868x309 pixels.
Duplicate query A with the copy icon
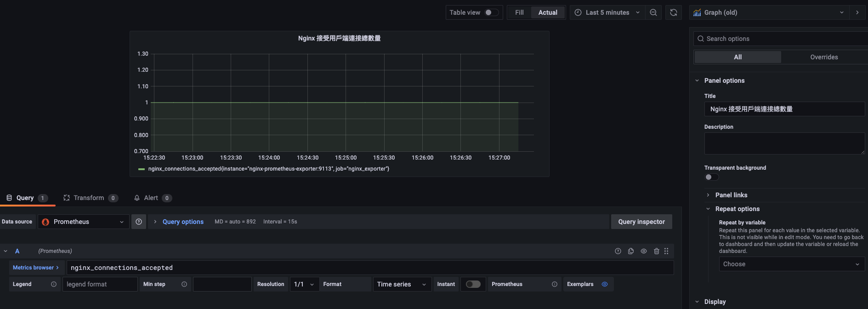pyautogui.click(x=631, y=251)
